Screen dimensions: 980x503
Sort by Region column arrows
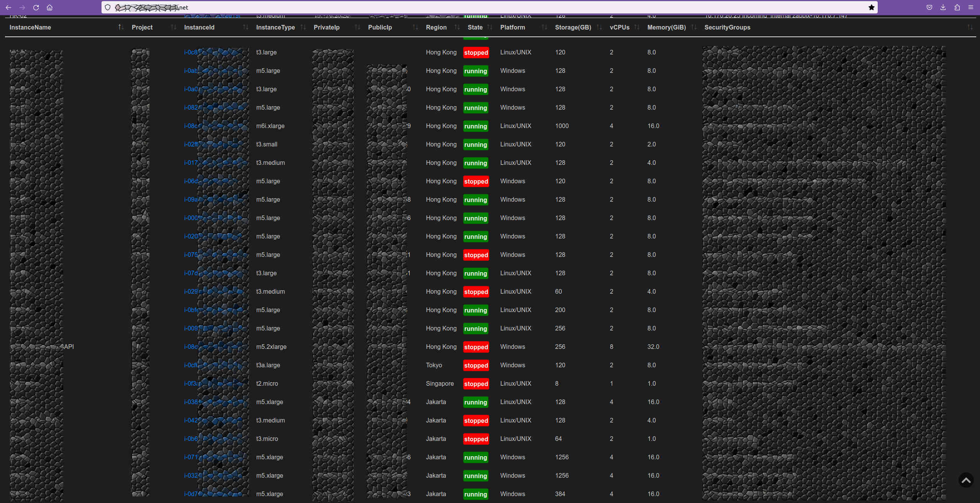[x=457, y=27]
